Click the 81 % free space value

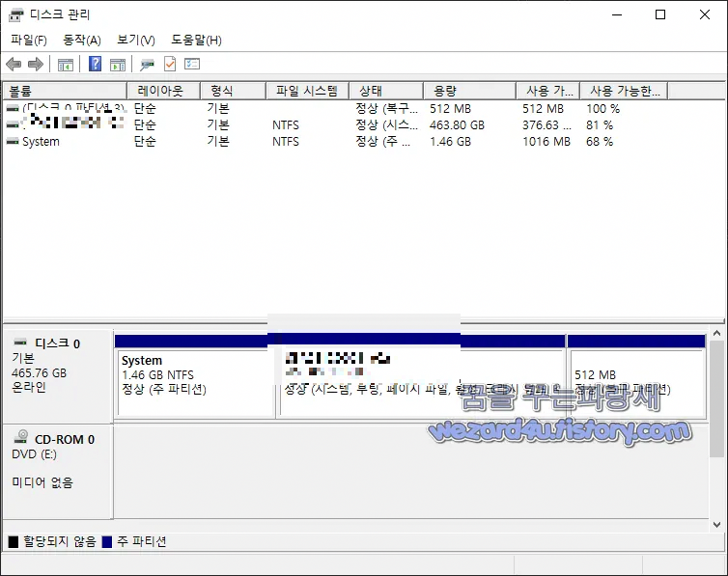[x=600, y=125]
